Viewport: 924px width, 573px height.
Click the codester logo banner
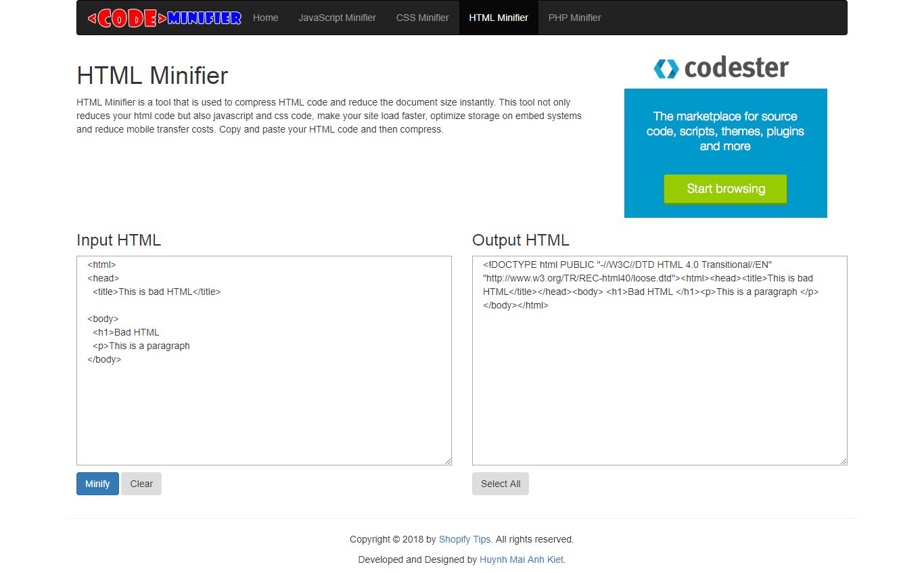tap(721, 68)
